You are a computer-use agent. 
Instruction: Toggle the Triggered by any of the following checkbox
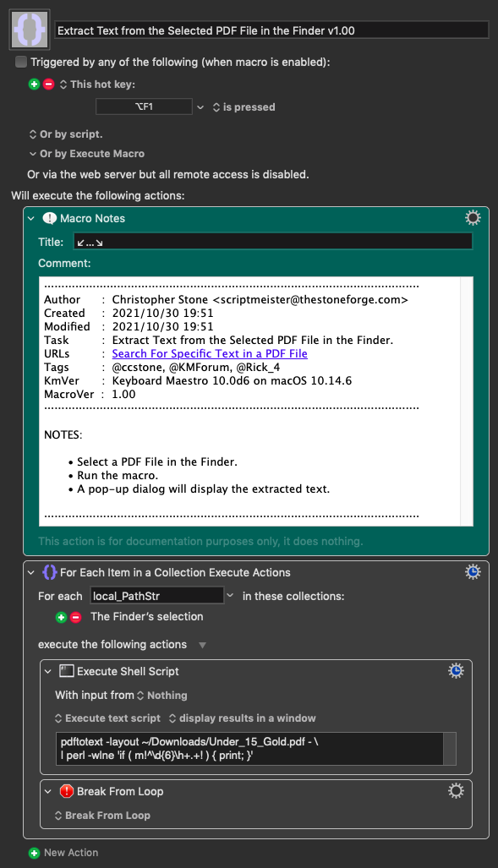[21, 62]
